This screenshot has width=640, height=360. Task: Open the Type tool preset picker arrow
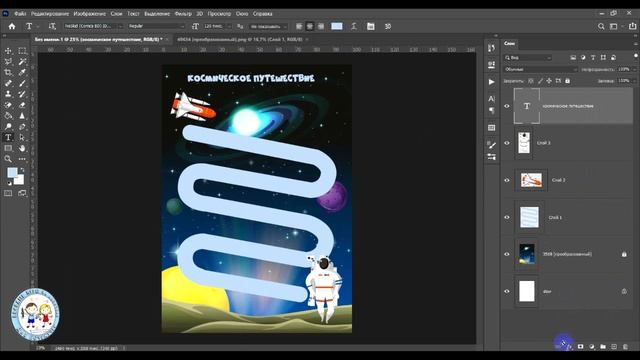[38, 27]
